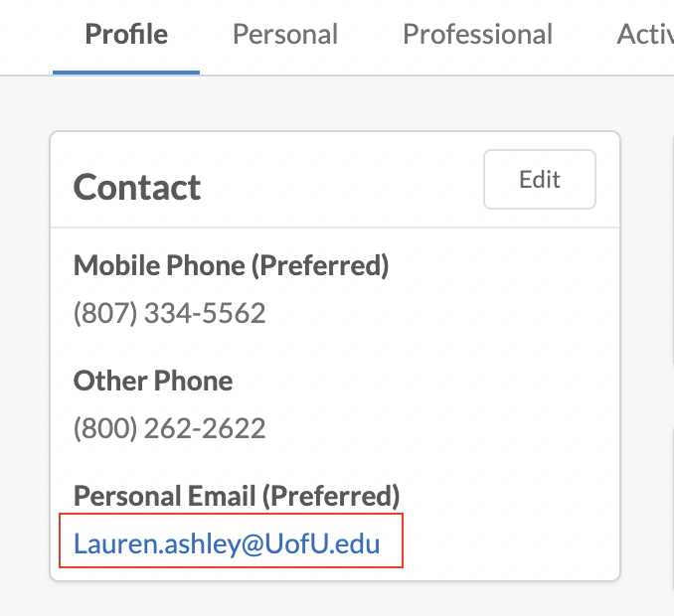The height and width of the screenshot is (616, 674).
Task: Click the Edit button in Contact card
Action: click(x=540, y=180)
